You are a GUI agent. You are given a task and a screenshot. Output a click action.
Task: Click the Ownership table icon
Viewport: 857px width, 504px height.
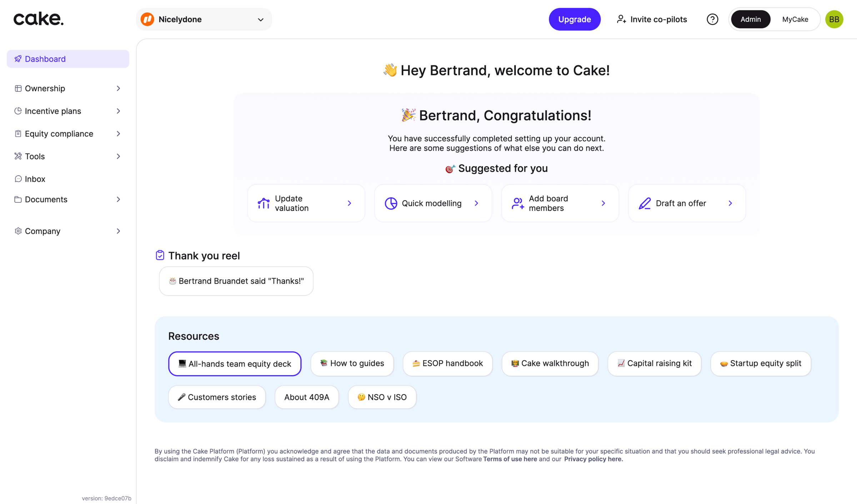(18, 89)
